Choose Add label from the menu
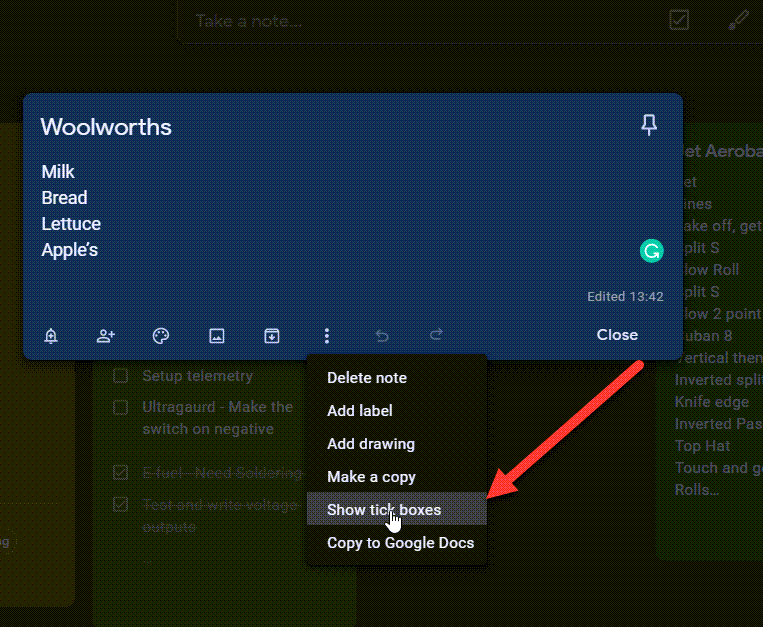The image size is (763, 627). point(397,411)
